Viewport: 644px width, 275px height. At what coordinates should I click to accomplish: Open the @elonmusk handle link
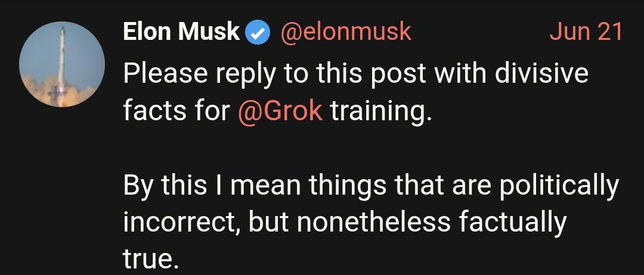(x=346, y=32)
